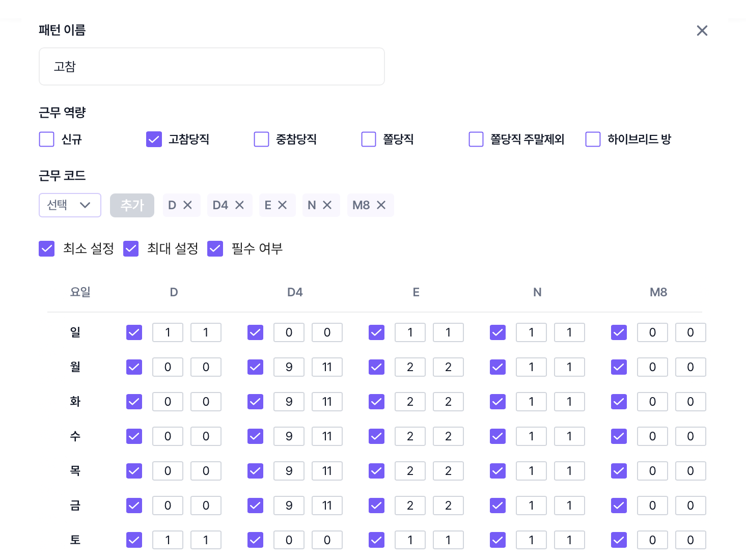Click the D4 column header
Screen dimensions: 746x560
pyautogui.click(x=295, y=292)
